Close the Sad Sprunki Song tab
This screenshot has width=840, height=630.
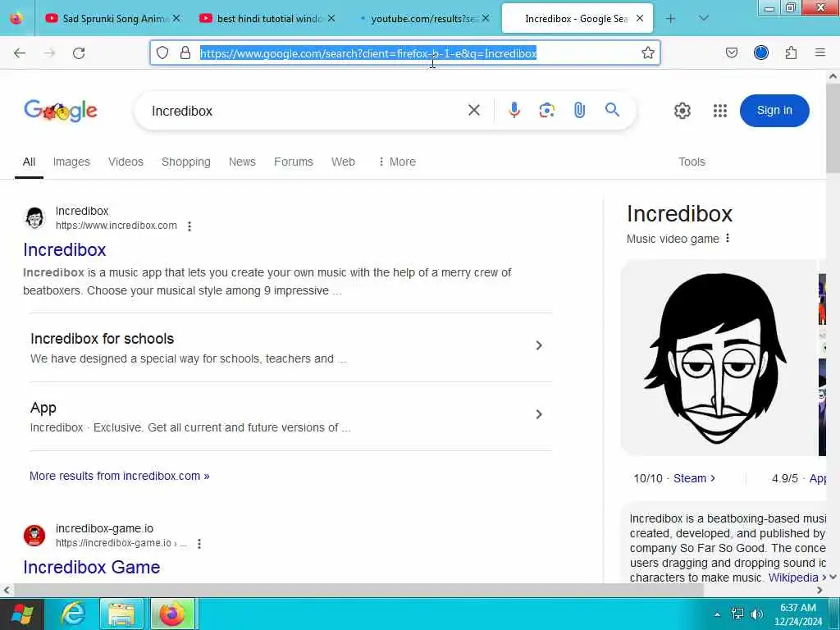coord(176,19)
